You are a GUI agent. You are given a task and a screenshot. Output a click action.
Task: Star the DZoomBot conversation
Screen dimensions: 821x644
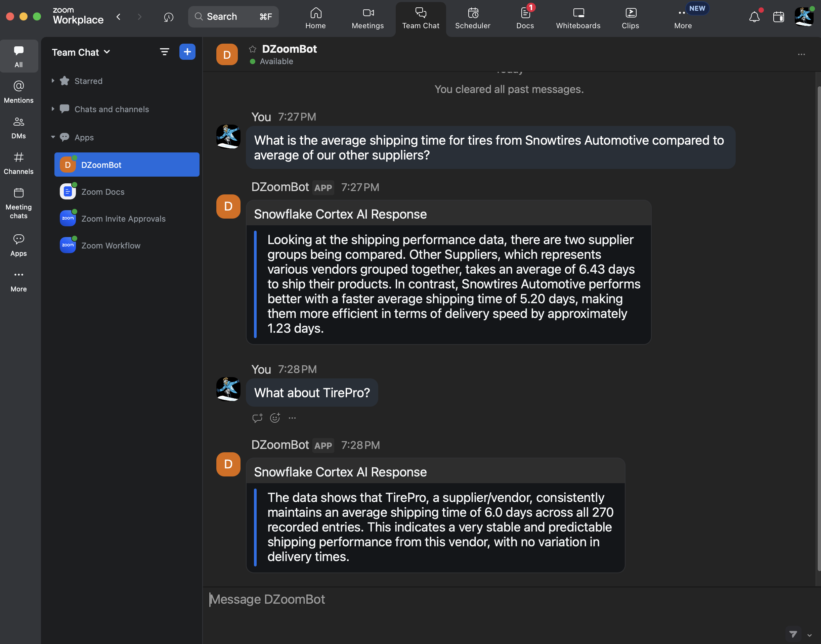[x=253, y=49]
